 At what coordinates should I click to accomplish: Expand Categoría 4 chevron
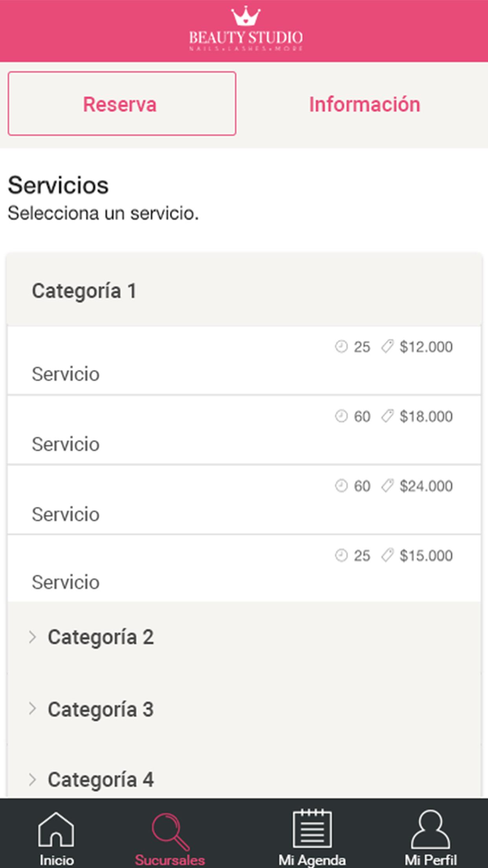coord(33,779)
